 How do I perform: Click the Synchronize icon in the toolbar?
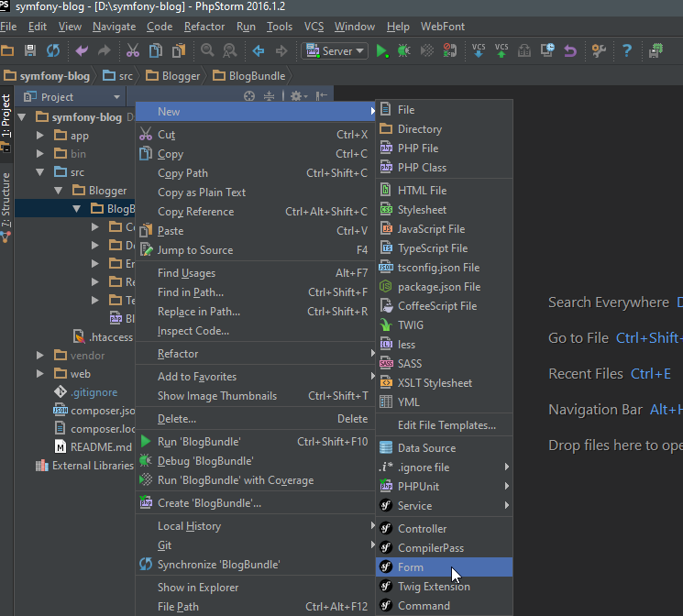53,51
